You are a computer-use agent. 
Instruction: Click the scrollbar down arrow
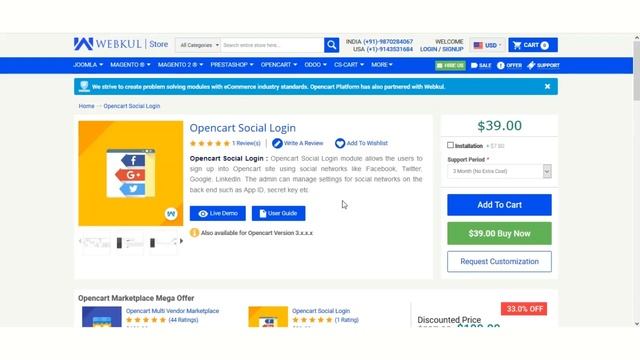[x=636, y=324]
